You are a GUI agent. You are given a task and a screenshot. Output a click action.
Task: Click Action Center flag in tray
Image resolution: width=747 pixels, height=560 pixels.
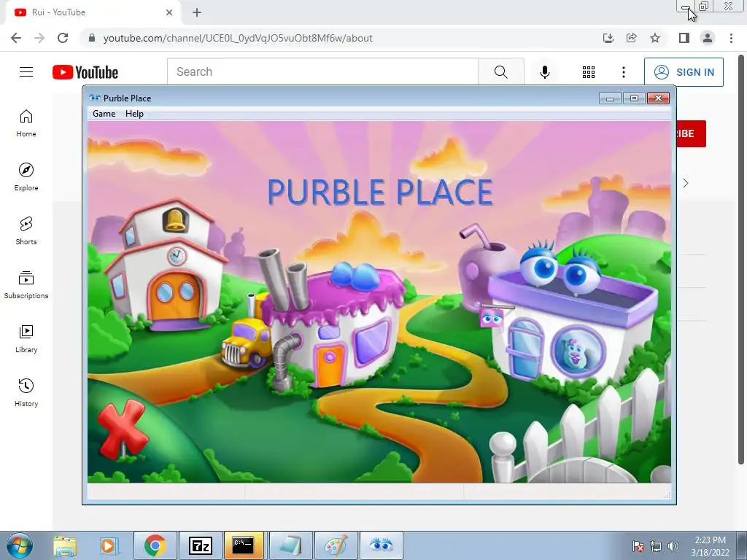click(638, 546)
